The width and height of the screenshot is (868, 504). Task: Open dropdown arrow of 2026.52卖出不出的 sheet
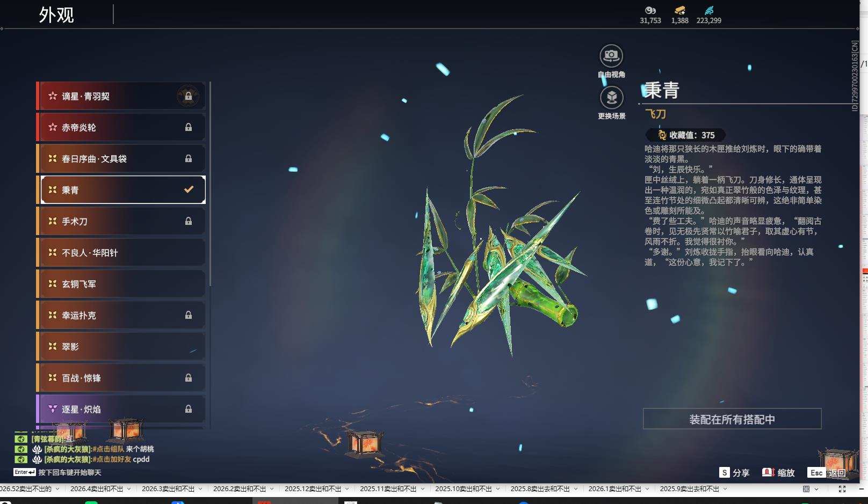coord(57,489)
